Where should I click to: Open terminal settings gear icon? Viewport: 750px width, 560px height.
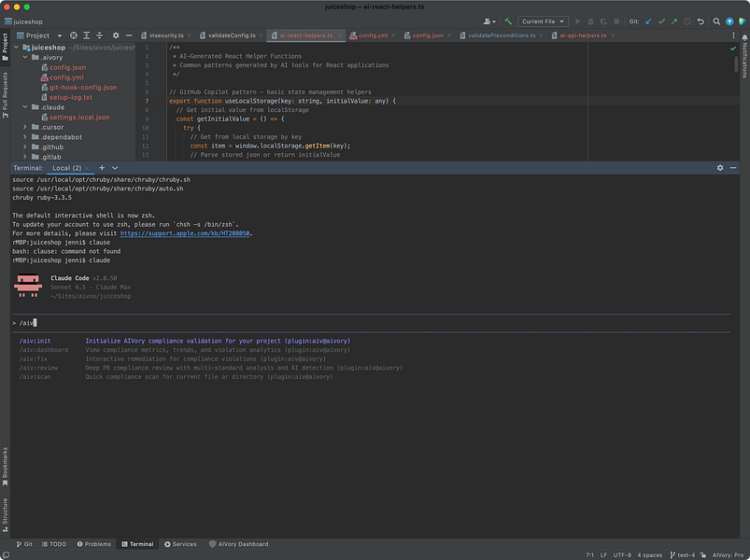pyautogui.click(x=720, y=168)
